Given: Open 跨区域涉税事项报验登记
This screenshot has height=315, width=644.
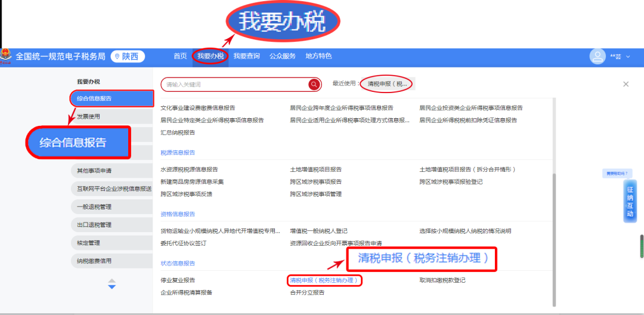Looking at the screenshot, I should [451, 181].
